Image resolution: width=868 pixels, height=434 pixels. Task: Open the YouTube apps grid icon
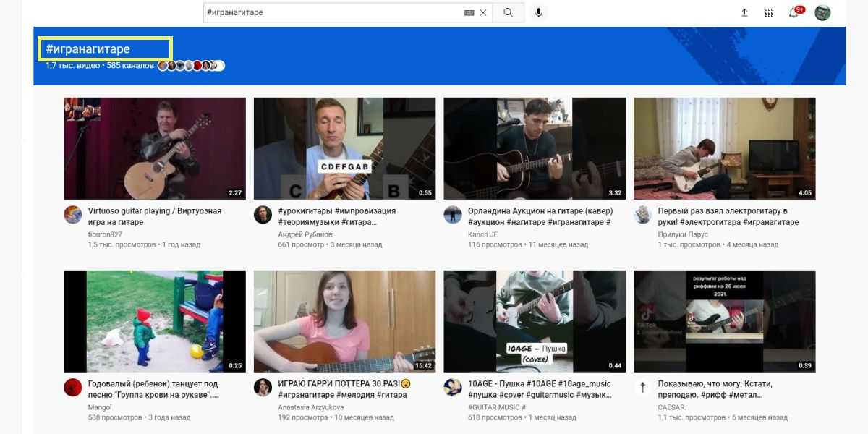pyautogui.click(x=769, y=12)
